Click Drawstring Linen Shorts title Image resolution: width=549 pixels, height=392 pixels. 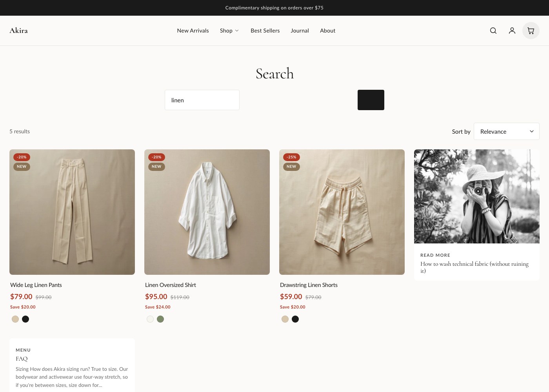(309, 285)
